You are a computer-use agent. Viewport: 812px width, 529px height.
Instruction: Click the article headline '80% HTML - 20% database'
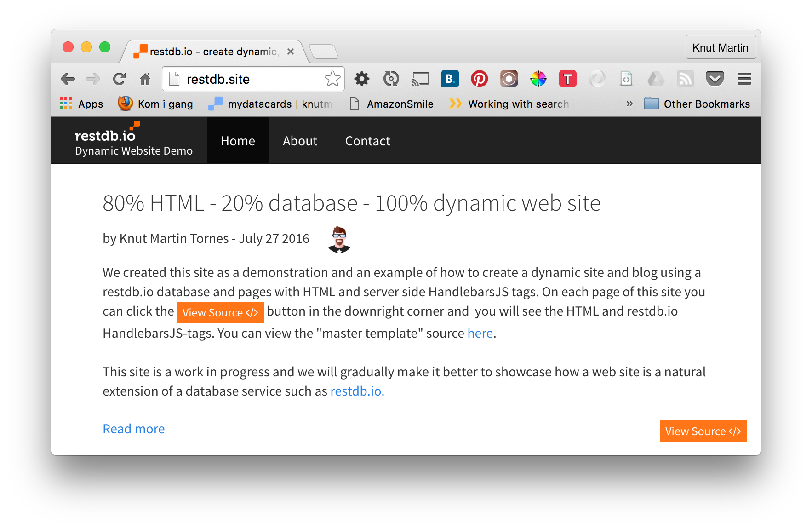pos(351,203)
